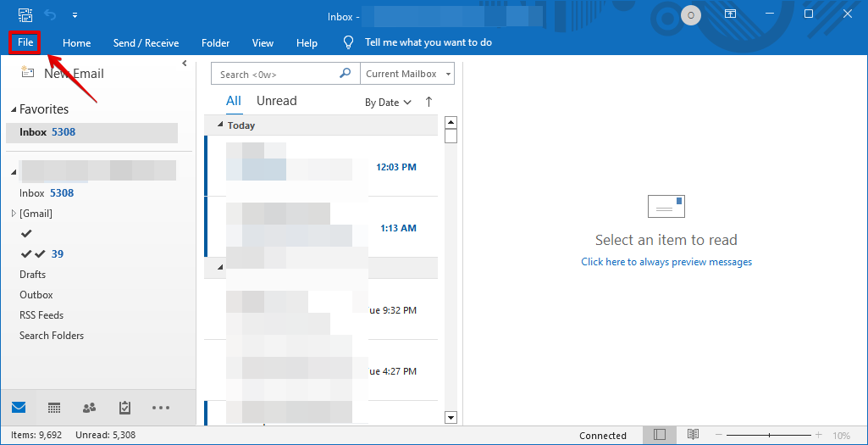The image size is (868, 445).
Task: Open Ribbon Display Options icon
Action: 730,14
